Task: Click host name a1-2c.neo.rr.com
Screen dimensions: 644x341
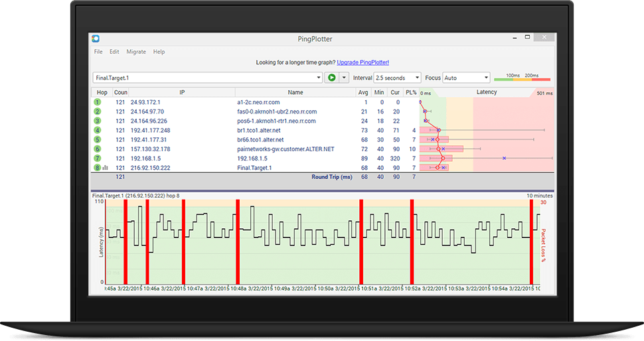Action: (258, 102)
